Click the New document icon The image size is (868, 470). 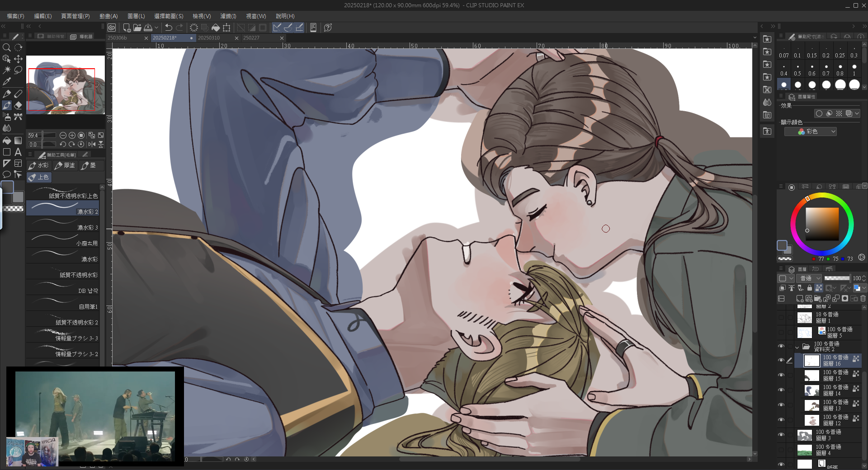(x=127, y=28)
